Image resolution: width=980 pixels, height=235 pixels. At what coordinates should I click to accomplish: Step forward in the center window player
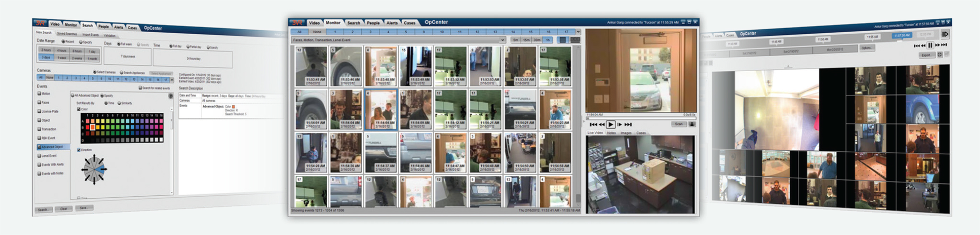coord(620,124)
